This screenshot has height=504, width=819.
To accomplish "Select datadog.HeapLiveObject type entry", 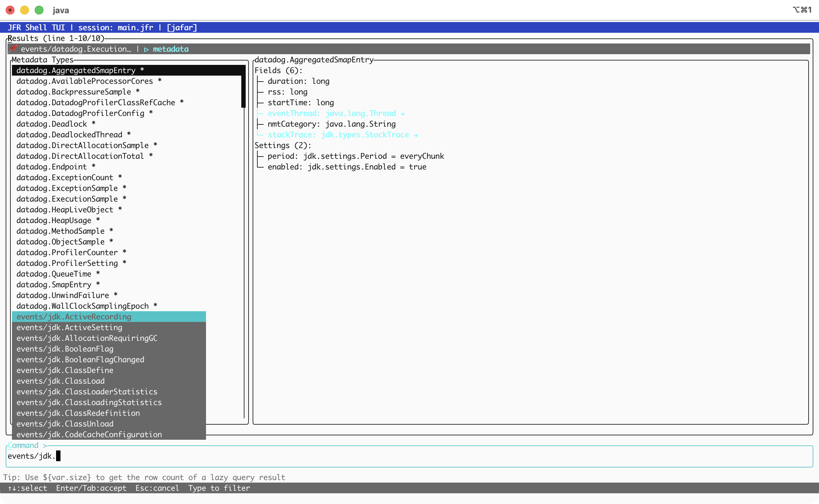I will [65, 210].
